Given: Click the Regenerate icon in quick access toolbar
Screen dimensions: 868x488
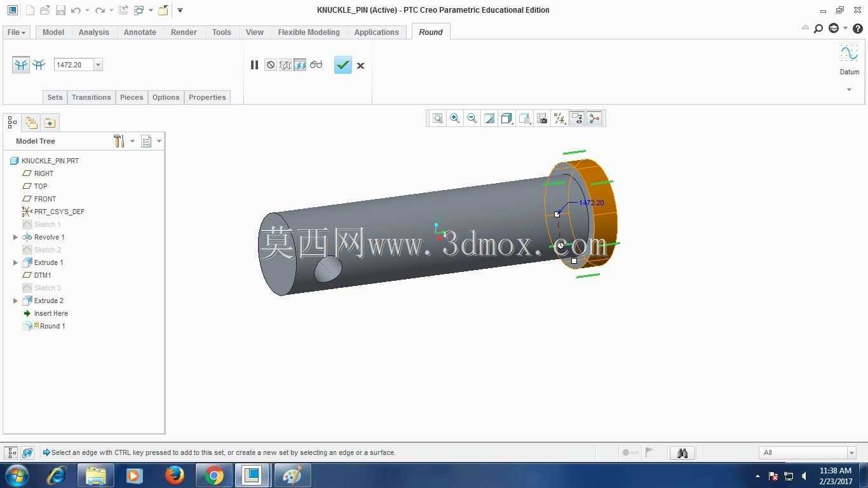Looking at the screenshot, I should click(x=123, y=10).
